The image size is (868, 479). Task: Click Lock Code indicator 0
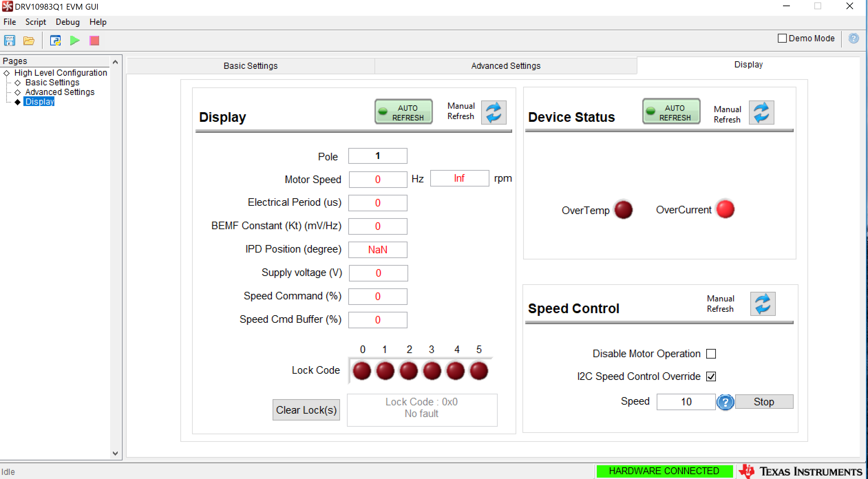coord(362,371)
